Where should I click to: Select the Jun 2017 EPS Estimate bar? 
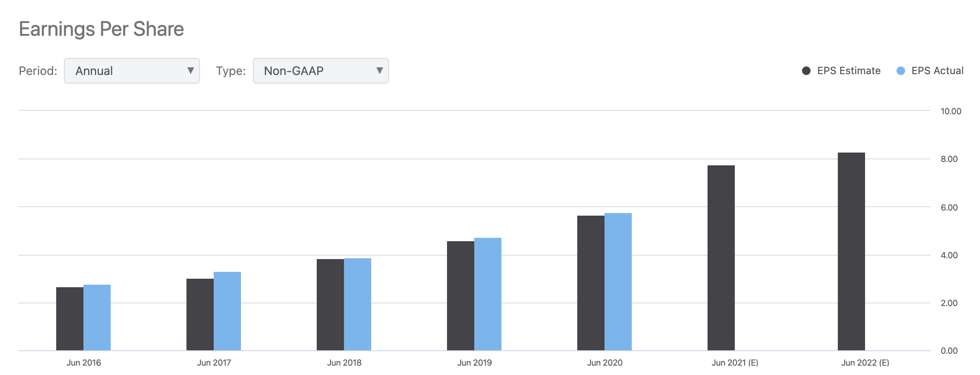200,314
